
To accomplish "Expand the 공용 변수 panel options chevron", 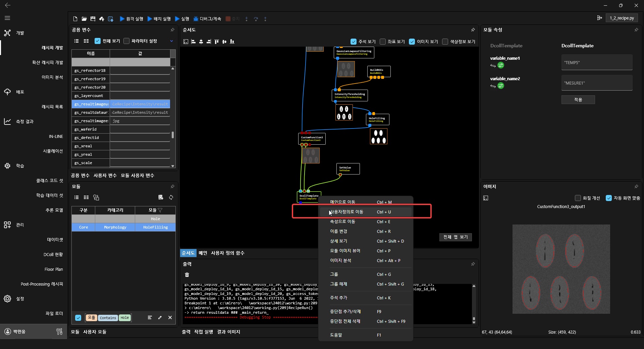I will (x=171, y=41).
